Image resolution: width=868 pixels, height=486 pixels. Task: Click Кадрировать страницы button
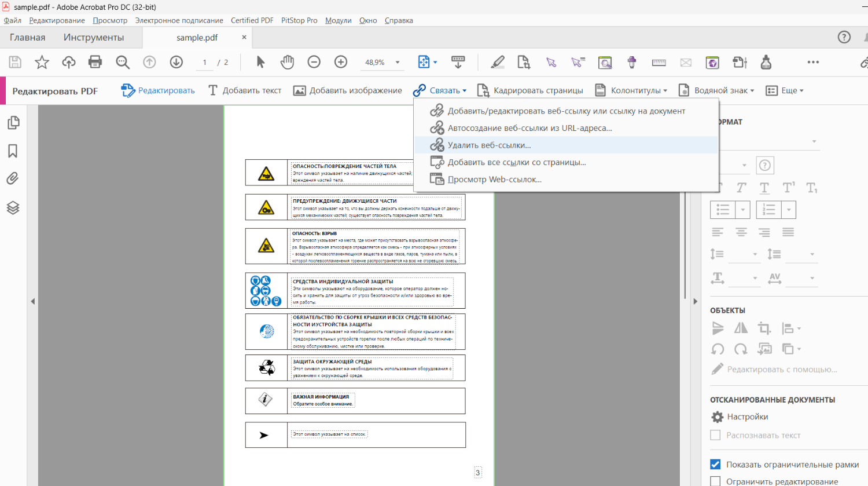pyautogui.click(x=530, y=90)
